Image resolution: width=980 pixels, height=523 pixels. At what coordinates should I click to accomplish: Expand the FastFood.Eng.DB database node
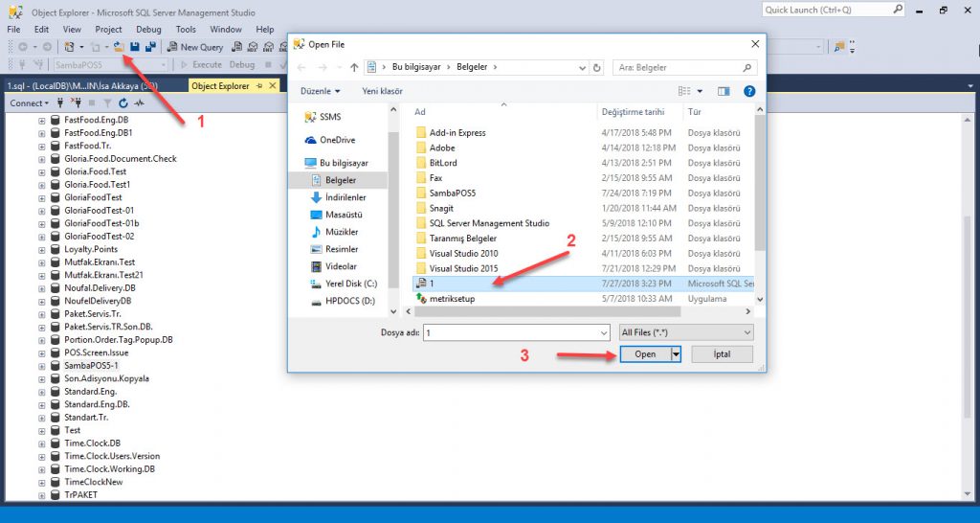(42, 120)
